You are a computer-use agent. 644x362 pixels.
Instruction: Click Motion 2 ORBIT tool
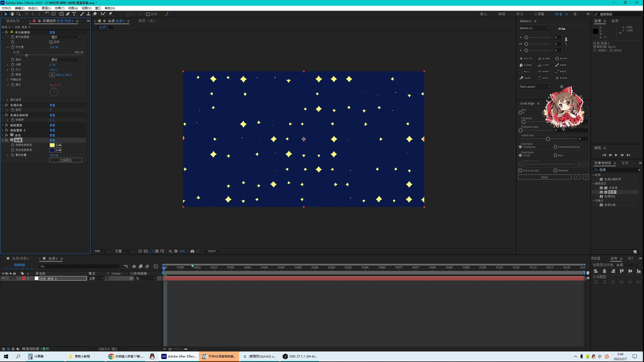[544, 72]
